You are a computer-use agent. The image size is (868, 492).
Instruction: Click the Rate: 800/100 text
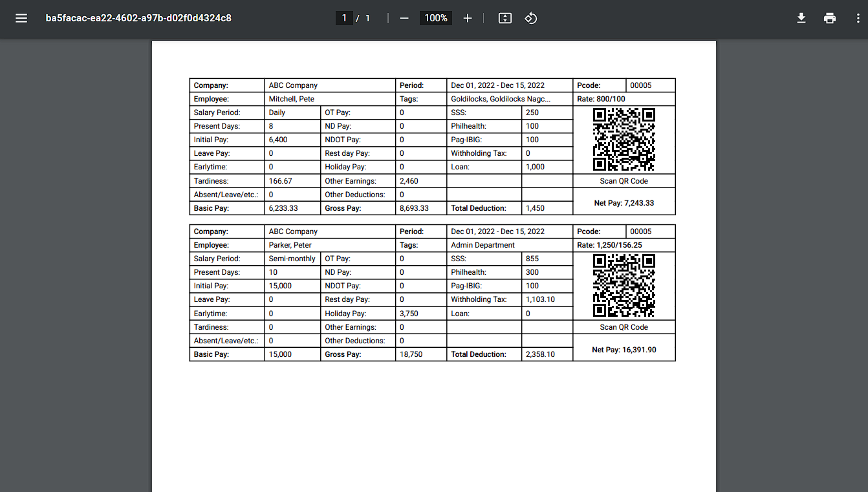(601, 99)
